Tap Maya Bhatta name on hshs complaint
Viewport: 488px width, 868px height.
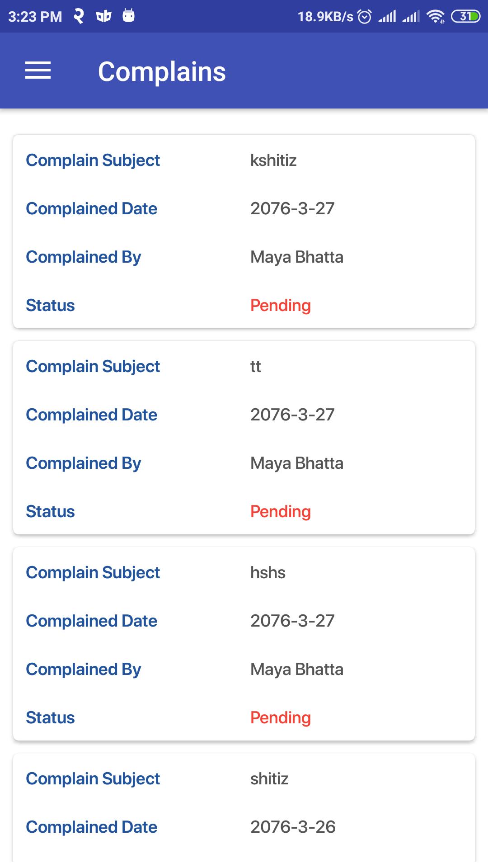pos(297,670)
